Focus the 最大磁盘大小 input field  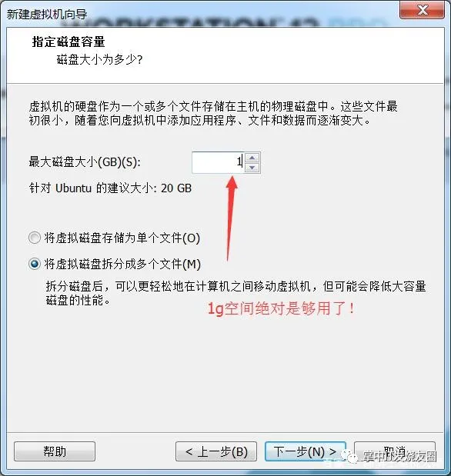[x=219, y=162]
